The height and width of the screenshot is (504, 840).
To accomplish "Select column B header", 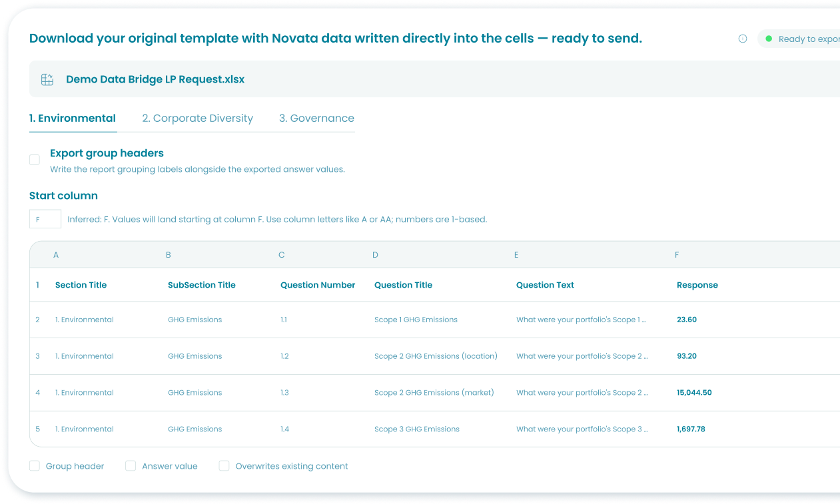I will tap(169, 255).
